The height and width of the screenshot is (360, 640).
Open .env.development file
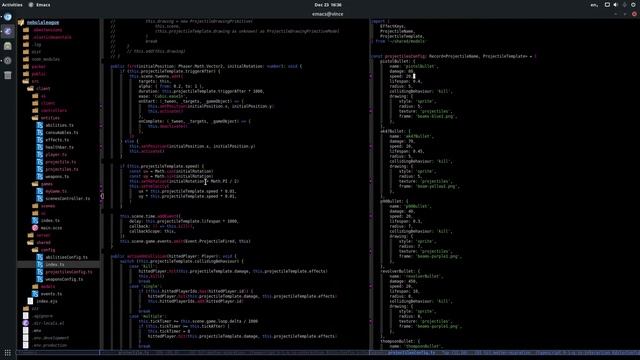click(50, 338)
